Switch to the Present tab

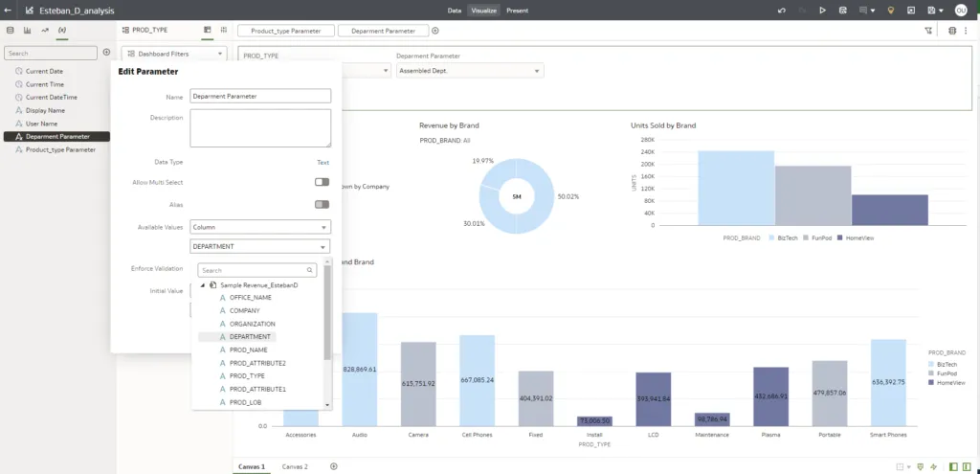(517, 11)
